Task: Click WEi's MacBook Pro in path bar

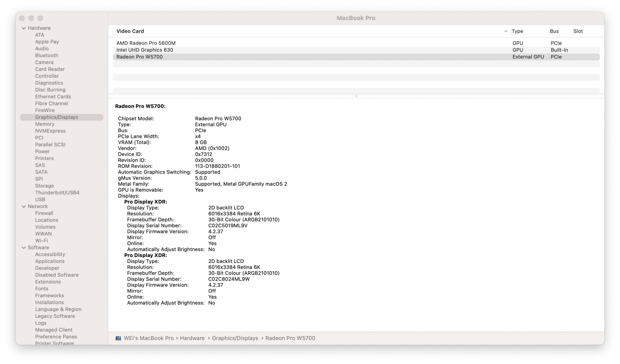Action: pyautogui.click(x=149, y=338)
